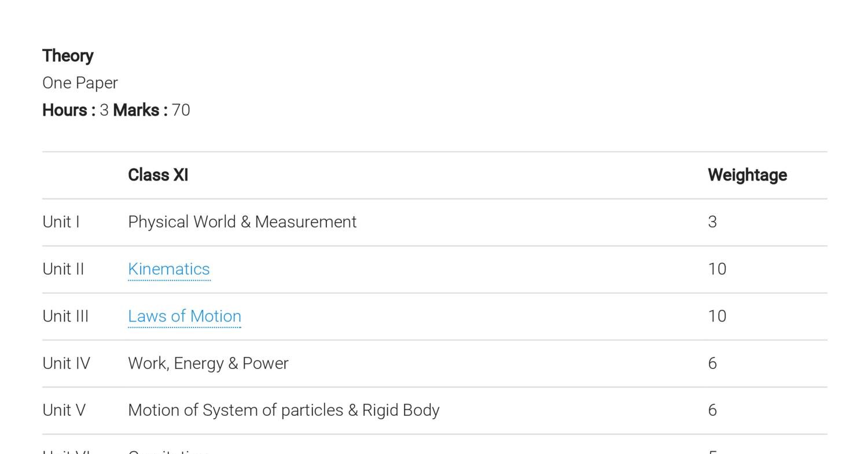Click the weightage value in the Kinematics row
The width and height of the screenshot is (868, 454).
(717, 270)
